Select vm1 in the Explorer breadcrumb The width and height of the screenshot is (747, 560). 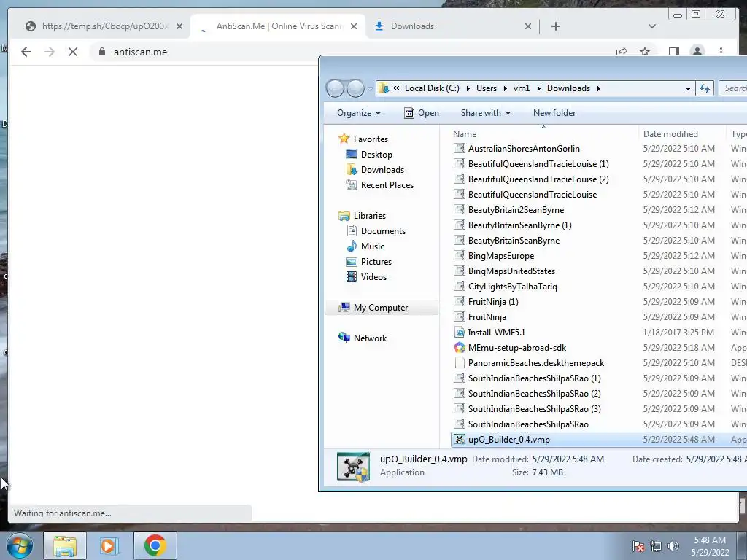point(521,88)
